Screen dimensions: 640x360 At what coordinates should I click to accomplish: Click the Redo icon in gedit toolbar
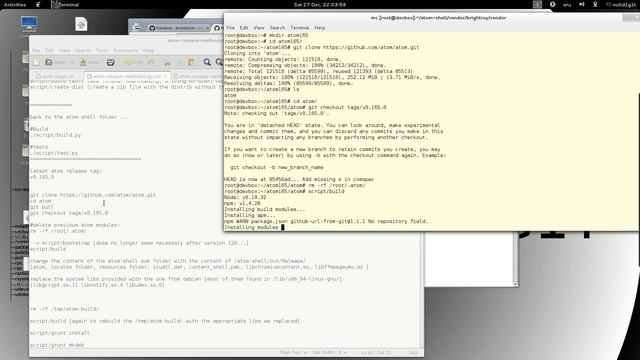point(151,62)
